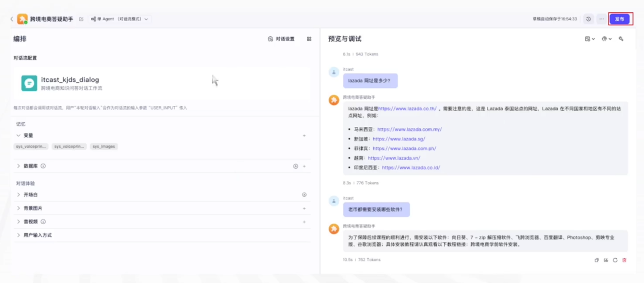Click the assistant avatar beside the lazada answer
Image resolution: width=644 pixels, height=283 pixels.
tap(334, 100)
